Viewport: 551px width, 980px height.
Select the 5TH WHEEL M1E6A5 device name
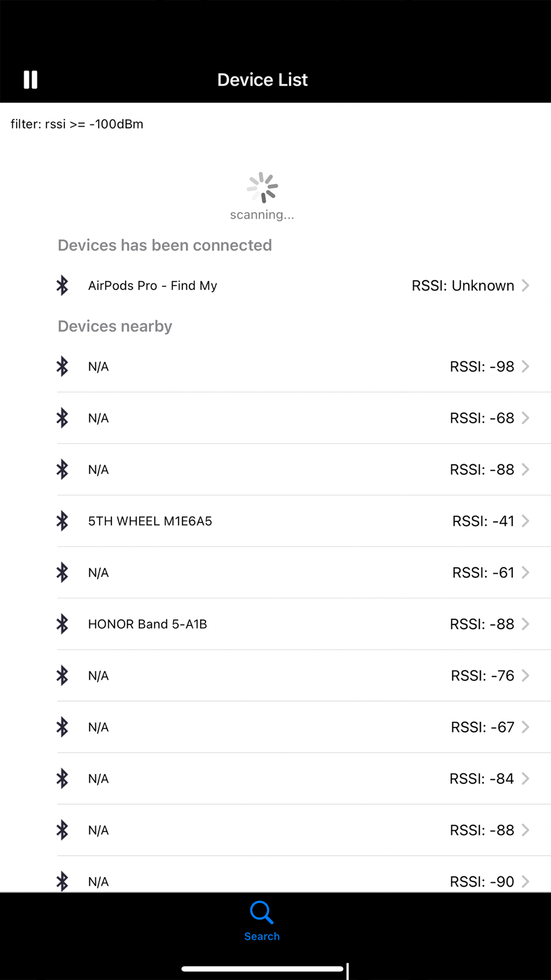point(150,521)
